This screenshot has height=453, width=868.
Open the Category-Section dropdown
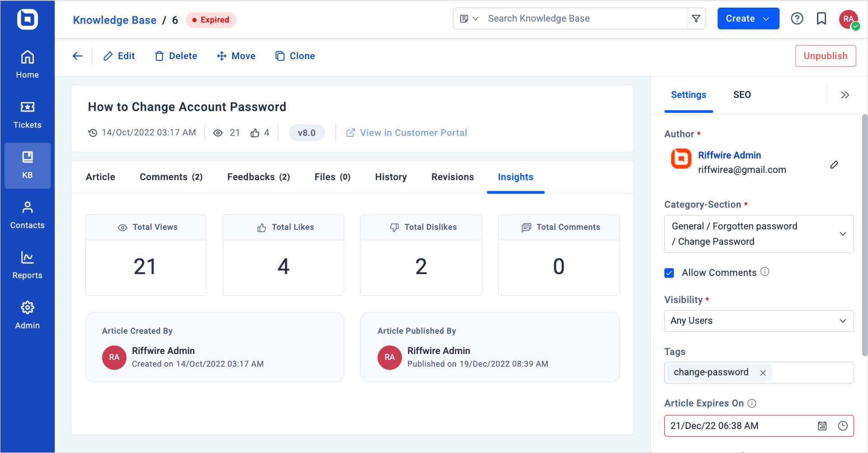[x=759, y=234]
